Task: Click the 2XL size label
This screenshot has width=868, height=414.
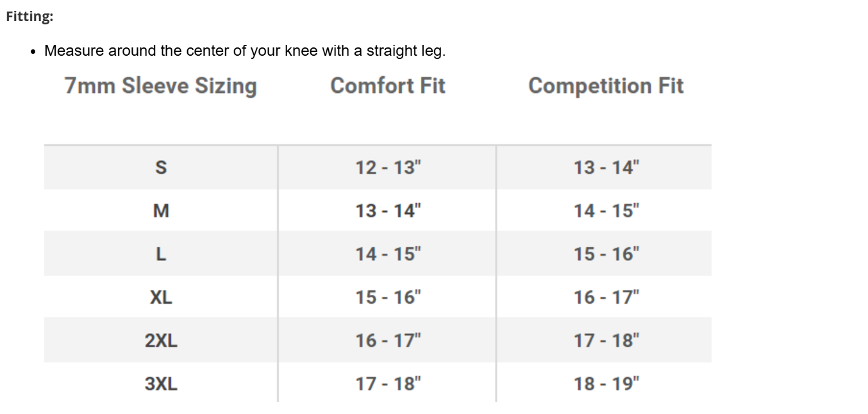Action: pyautogui.click(x=161, y=341)
